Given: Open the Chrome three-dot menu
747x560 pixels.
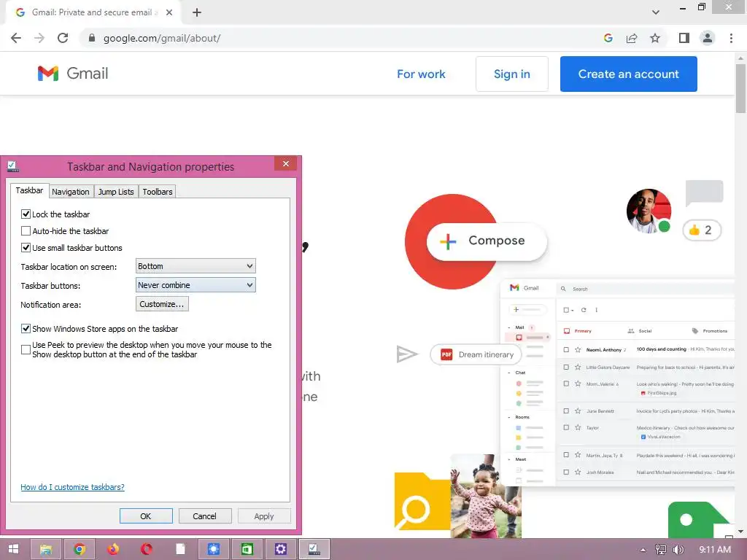Looking at the screenshot, I should [x=731, y=38].
